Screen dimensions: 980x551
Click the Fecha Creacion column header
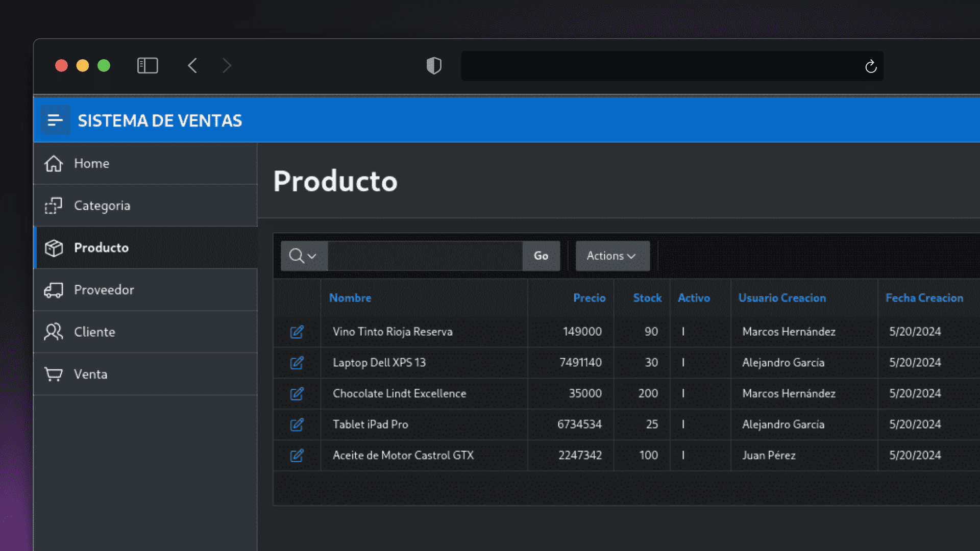point(924,298)
